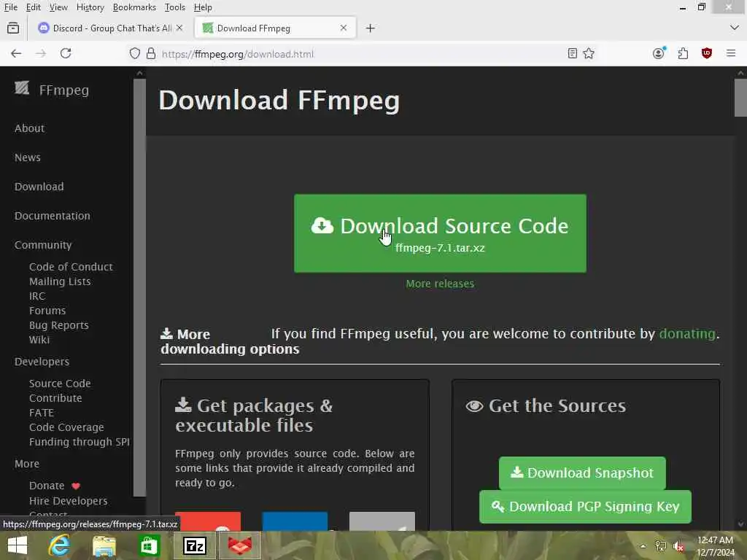Open the Firefox account icon

[659, 53]
